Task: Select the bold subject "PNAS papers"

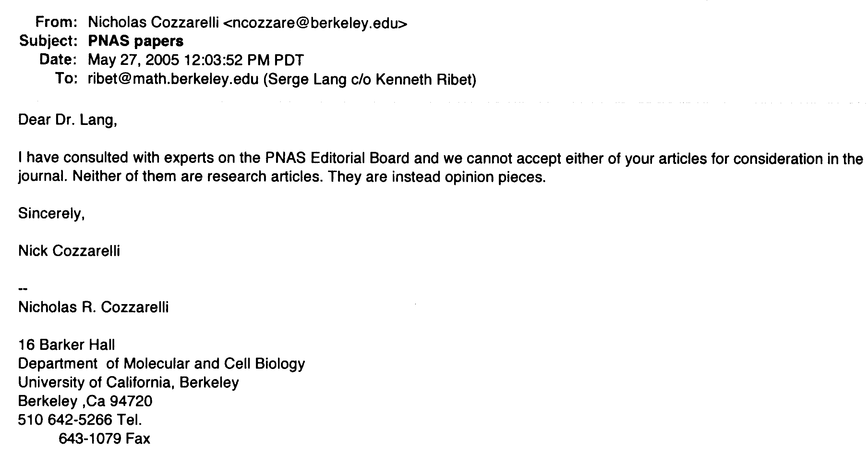Action: [136, 41]
